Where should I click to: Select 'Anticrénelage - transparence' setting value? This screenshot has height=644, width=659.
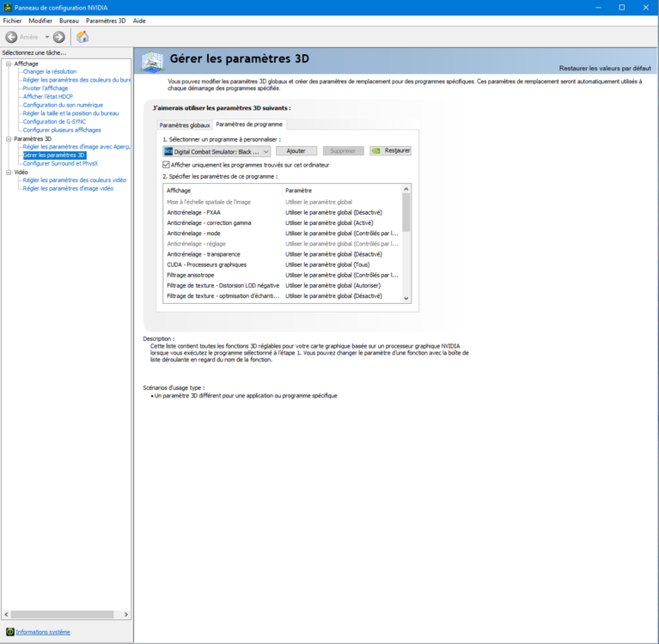[x=333, y=254]
